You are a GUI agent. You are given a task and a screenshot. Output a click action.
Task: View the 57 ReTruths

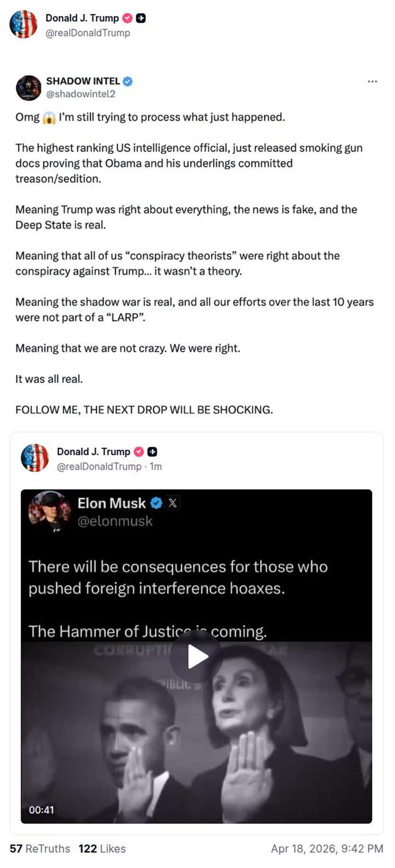click(40, 849)
